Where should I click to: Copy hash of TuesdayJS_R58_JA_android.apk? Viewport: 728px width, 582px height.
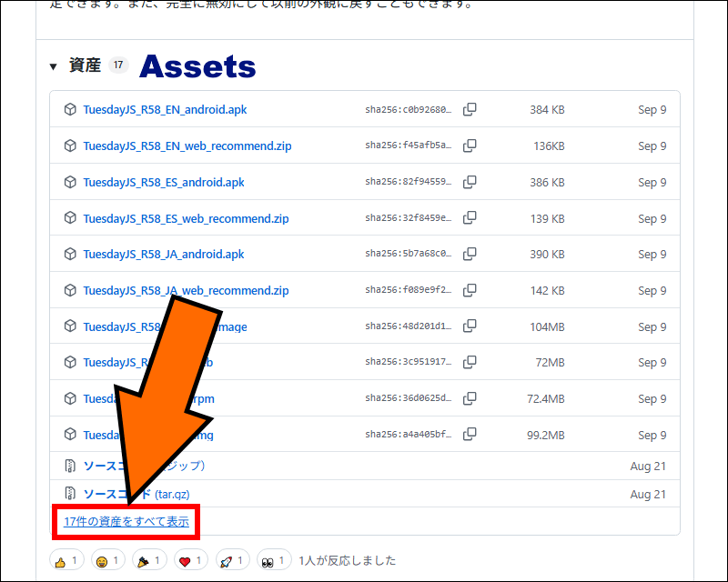point(470,255)
